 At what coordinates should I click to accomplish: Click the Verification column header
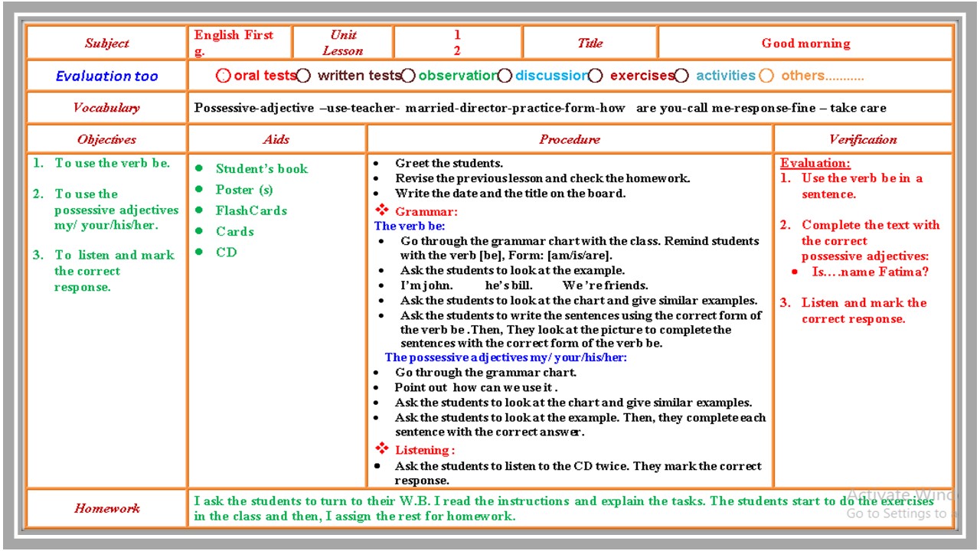click(863, 139)
